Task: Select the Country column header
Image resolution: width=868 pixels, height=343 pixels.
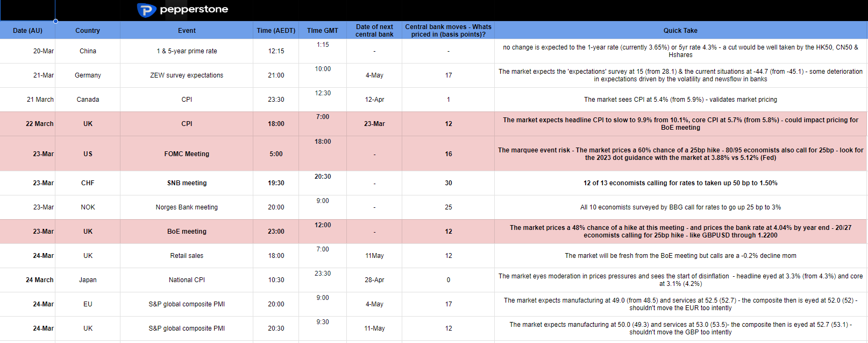Action: (88, 31)
